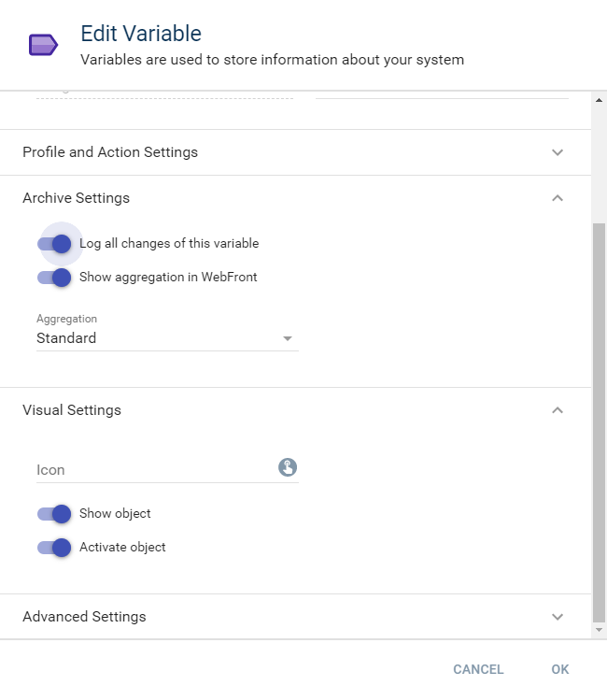607x700 pixels.
Task: Click the purple variable tag icon
Action: [x=43, y=45]
